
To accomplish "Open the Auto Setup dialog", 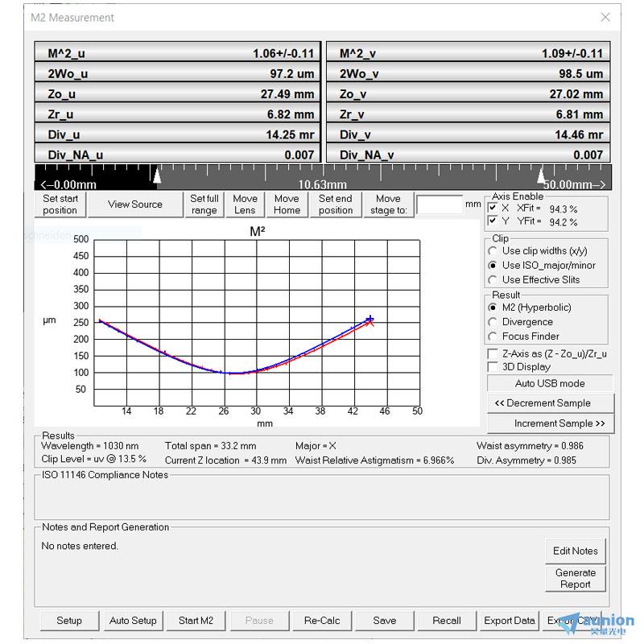I will [133, 621].
